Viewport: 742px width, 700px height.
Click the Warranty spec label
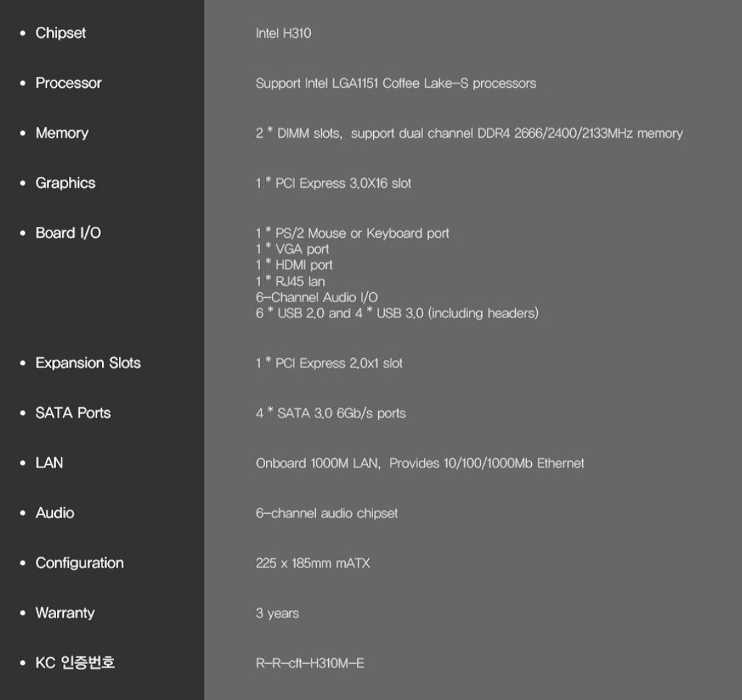pos(64,613)
